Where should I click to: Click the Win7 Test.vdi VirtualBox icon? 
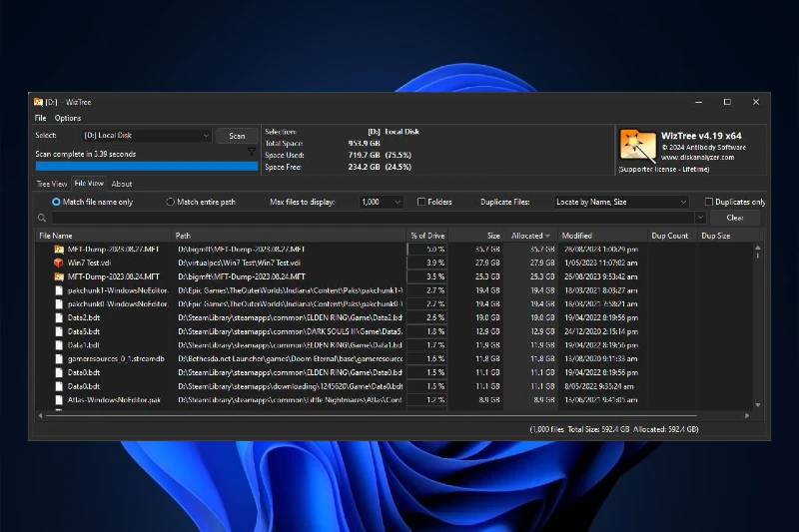click(59, 263)
